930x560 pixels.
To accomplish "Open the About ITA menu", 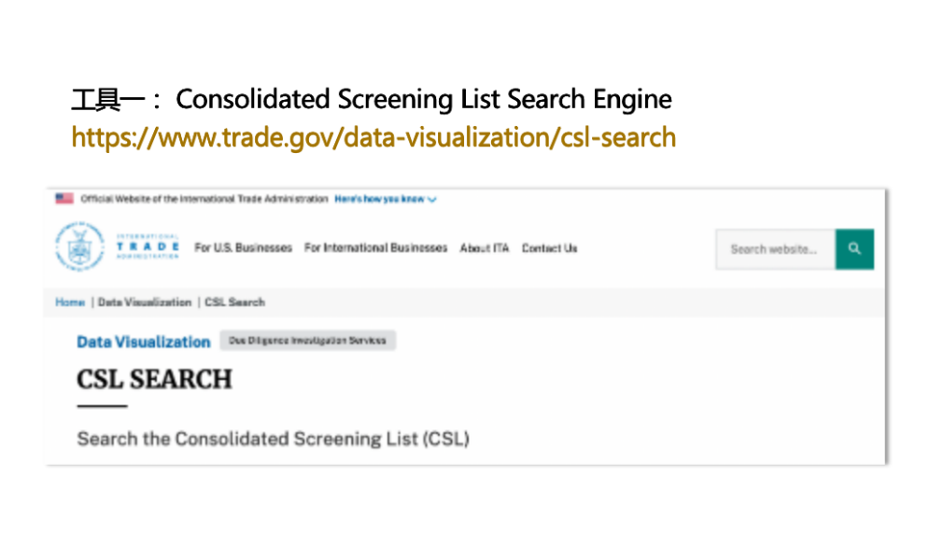I will tap(484, 248).
